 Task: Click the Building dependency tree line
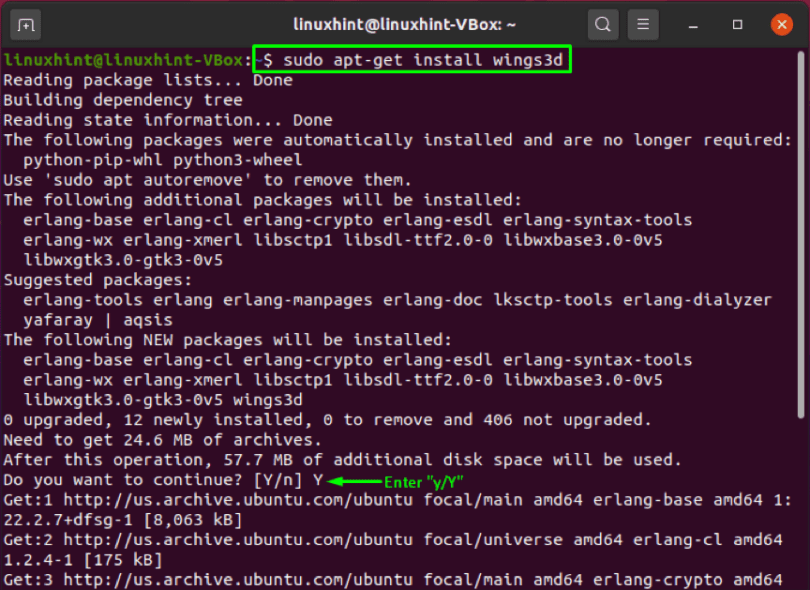pyautogui.click(x=120, y=99)
